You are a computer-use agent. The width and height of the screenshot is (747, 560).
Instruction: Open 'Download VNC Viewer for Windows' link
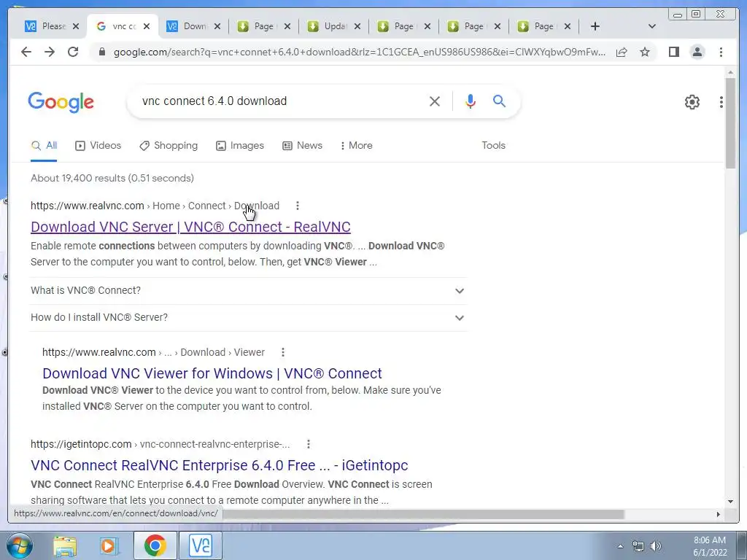pyautogui.click(x=212, y=374)
